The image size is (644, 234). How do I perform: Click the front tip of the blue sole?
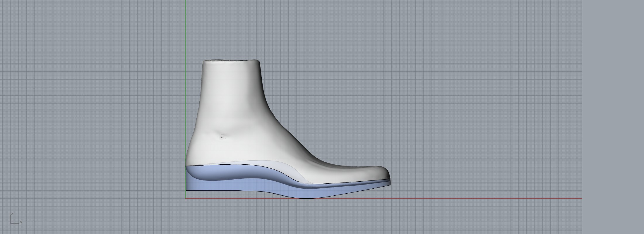[390, 183]
